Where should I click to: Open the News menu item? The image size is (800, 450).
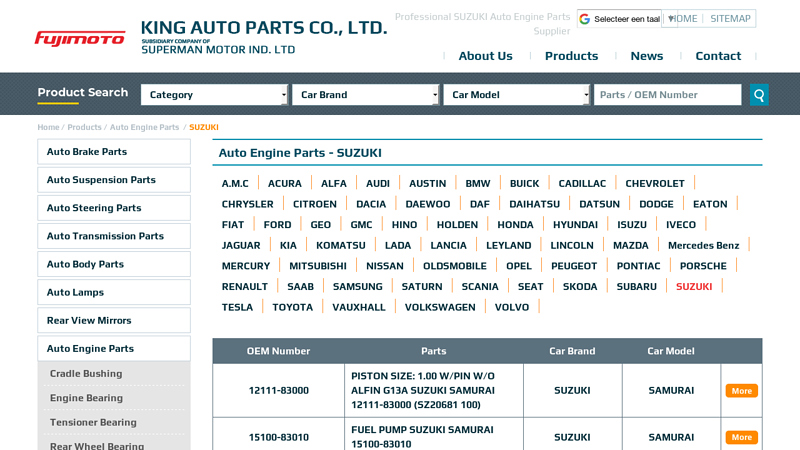(646, 56)
